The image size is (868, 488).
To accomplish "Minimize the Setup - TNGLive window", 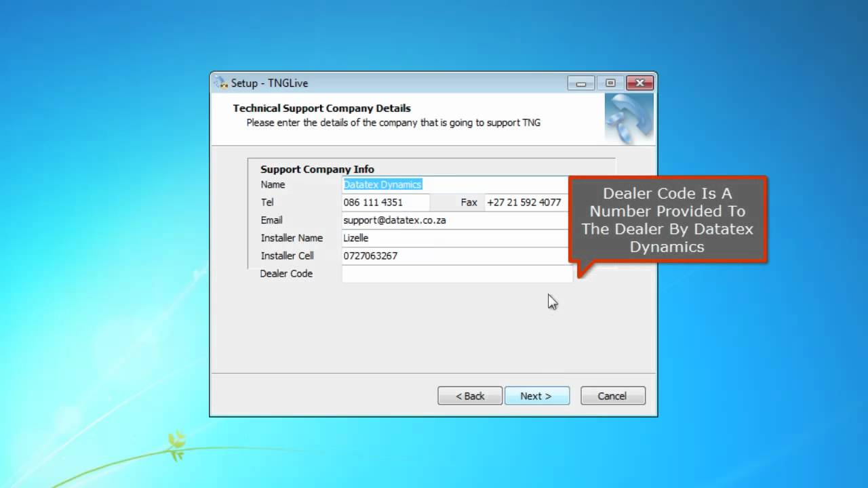I will 581,83.
